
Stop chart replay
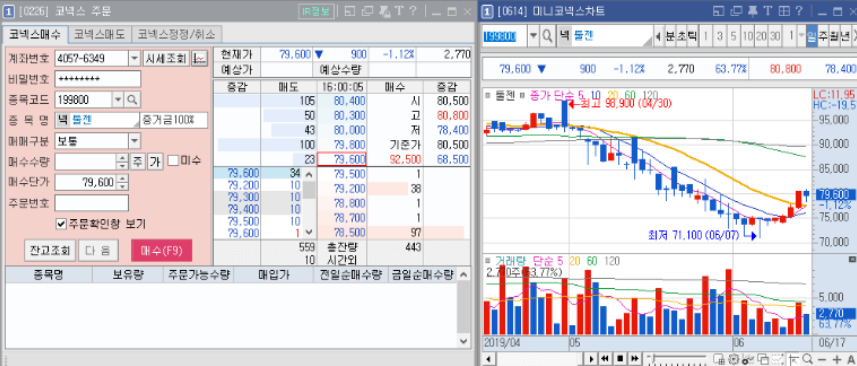point(620,358)
